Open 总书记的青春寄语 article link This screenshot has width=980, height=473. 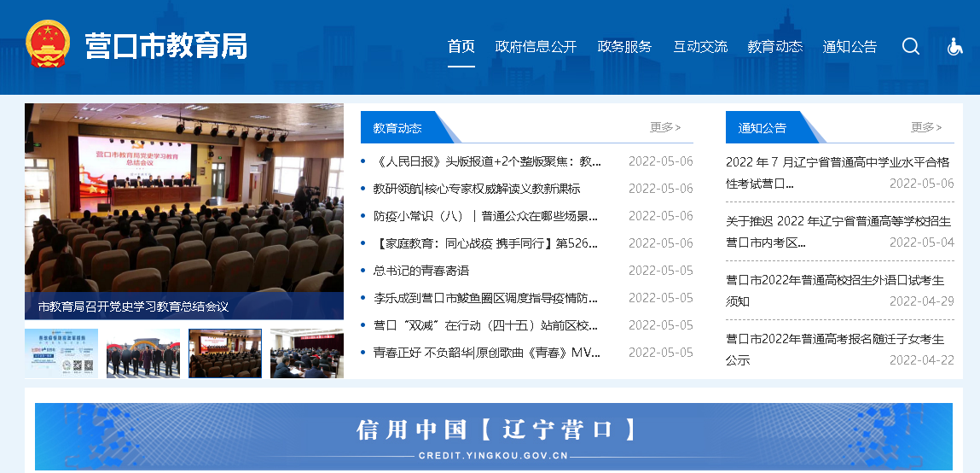421,271
